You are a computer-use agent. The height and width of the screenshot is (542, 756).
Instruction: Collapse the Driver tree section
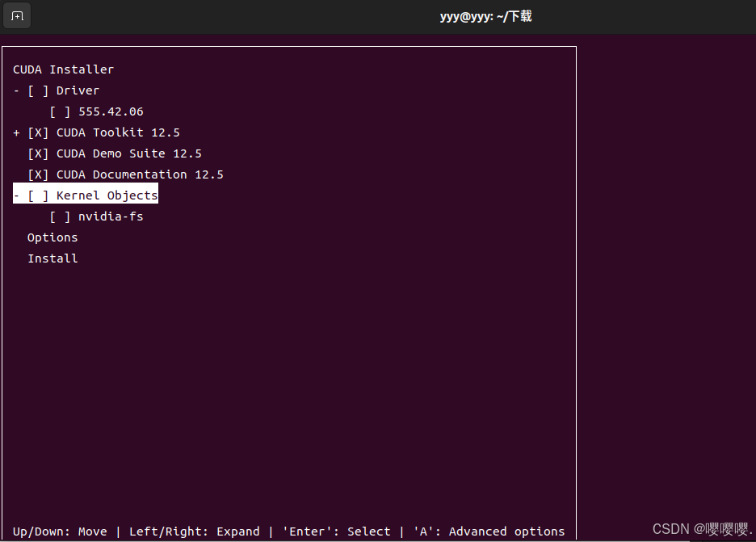coord(15,90)
